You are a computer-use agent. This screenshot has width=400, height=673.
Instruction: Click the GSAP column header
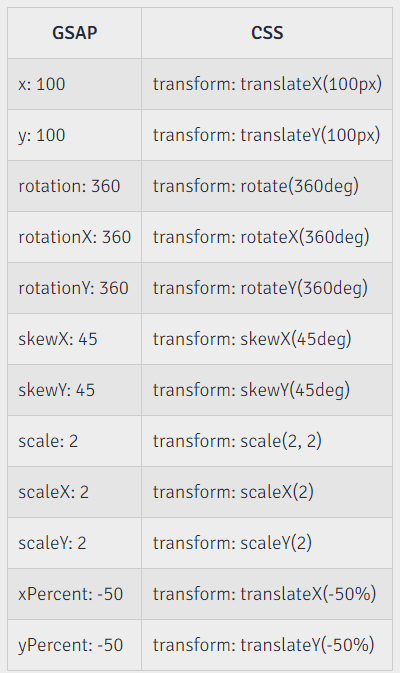pos(75,33)
